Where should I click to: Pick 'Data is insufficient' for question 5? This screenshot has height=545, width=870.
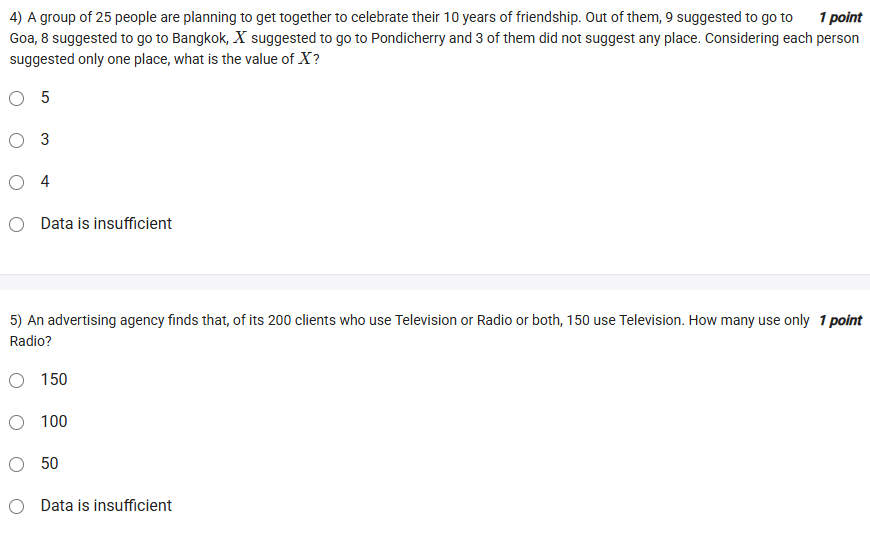coord(17,506)
